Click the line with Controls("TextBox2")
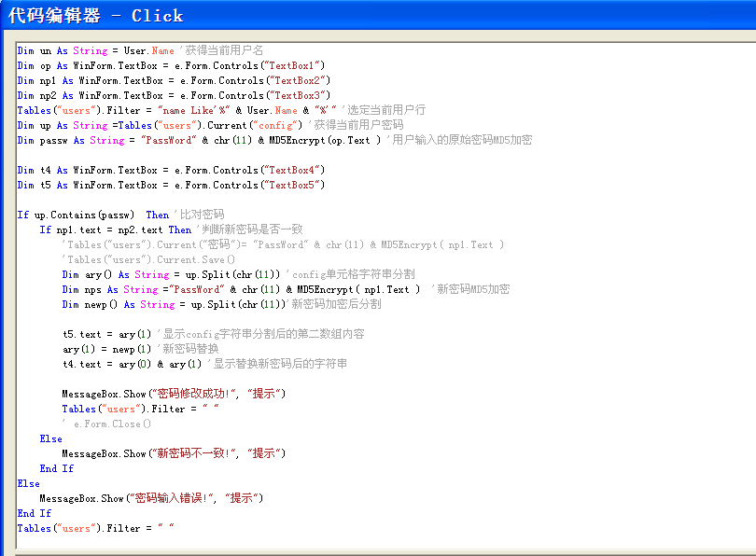Image resolution: width=756 pixels, height=556 pixels. coord(174,80)
